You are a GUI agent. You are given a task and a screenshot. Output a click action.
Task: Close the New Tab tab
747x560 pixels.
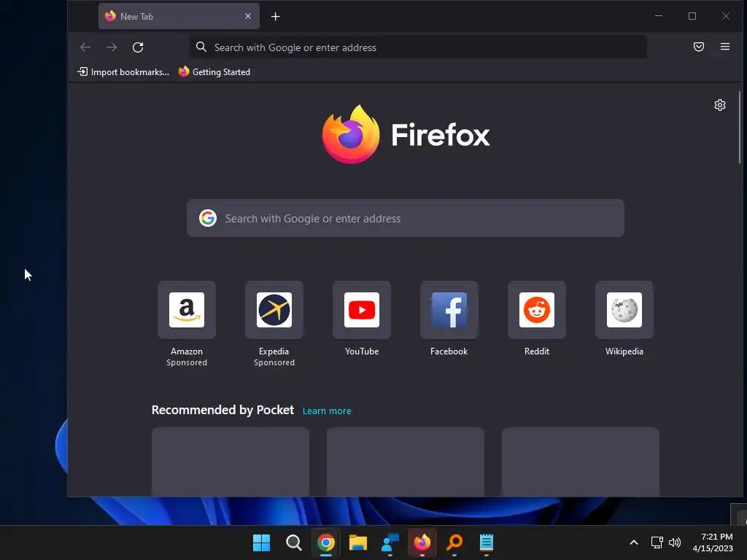coord(248,16)
